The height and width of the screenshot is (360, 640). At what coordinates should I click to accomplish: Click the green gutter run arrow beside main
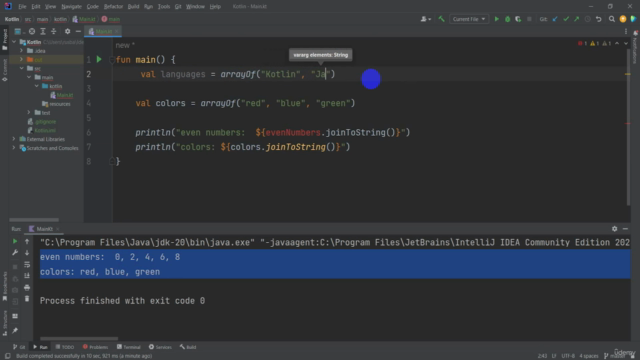tap(99, 60)
